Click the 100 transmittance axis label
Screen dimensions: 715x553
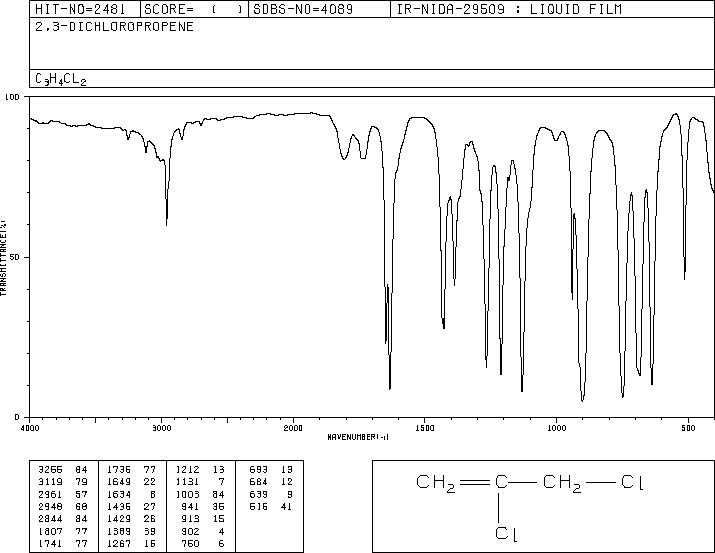[12, 97]
